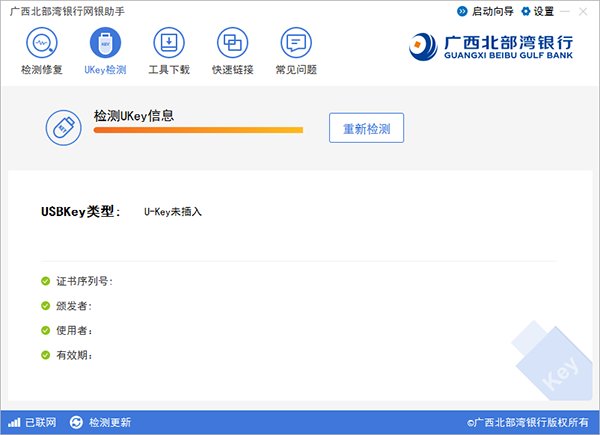
Task: Click the 重新检测 button
Action: (366, 128)
